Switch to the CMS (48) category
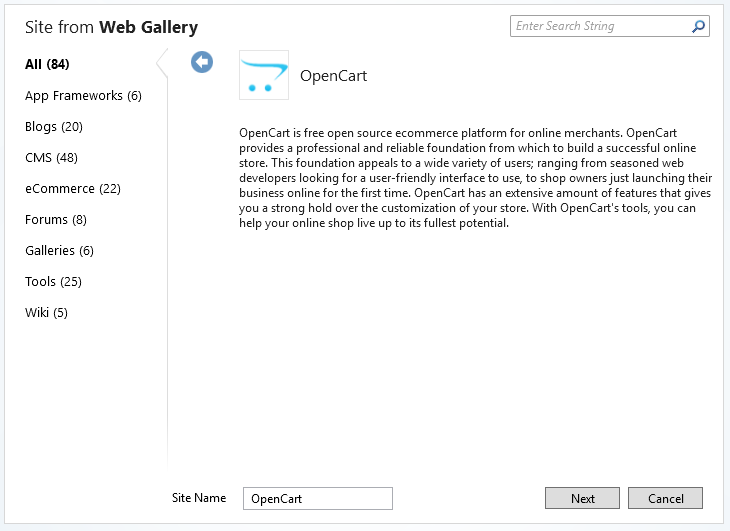730x531 pixels. coord(51,158)
